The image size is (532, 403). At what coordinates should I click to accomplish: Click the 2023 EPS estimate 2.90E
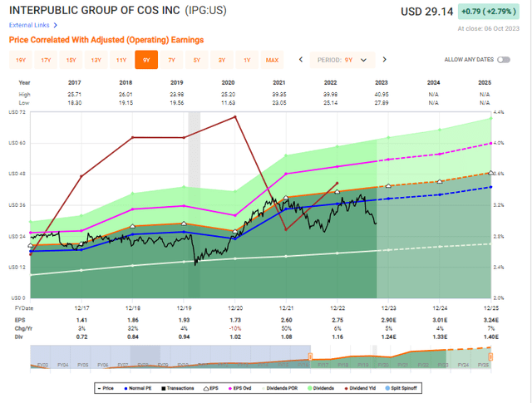388,320
